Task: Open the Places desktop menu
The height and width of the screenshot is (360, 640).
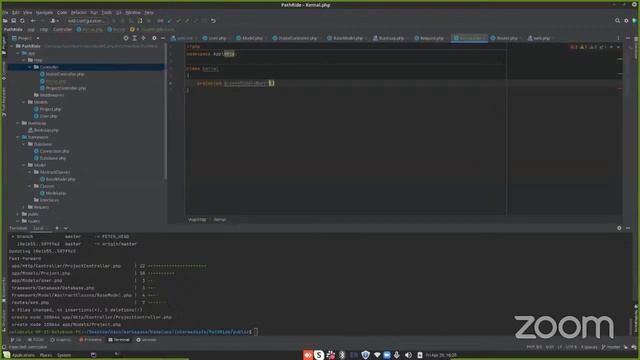Action: tap(46, 355)
